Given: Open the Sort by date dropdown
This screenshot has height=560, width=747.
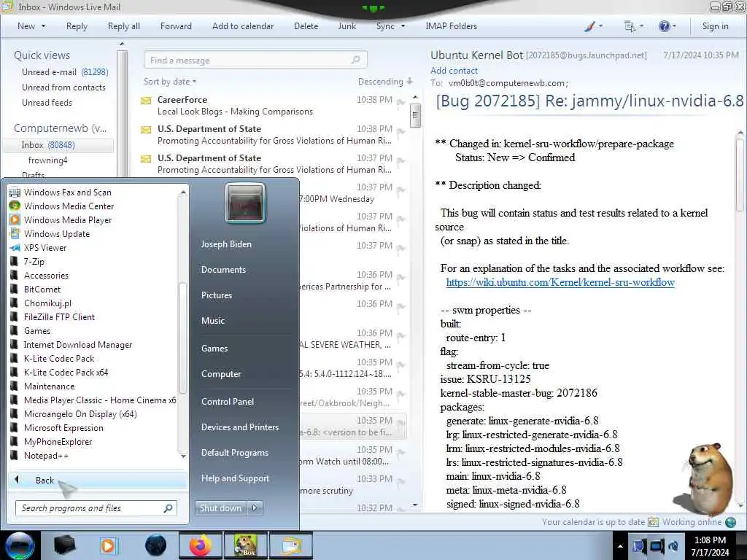Looking at the screenshot, I should pyautogui.click(x=170, y=82).
